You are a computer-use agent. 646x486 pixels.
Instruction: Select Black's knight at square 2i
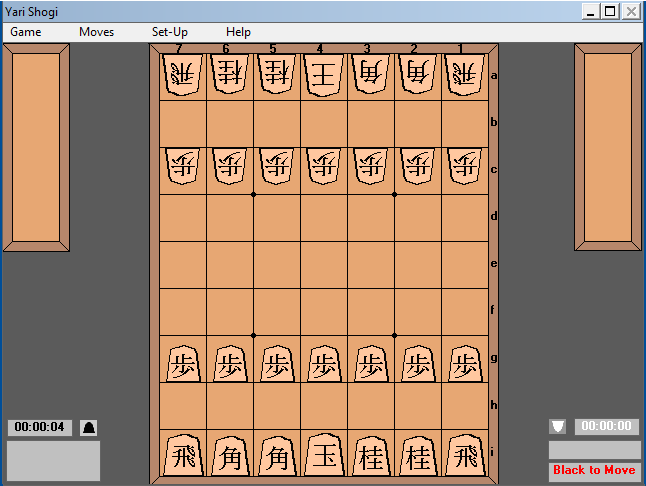pyautogui.click(x=417, y=456)
